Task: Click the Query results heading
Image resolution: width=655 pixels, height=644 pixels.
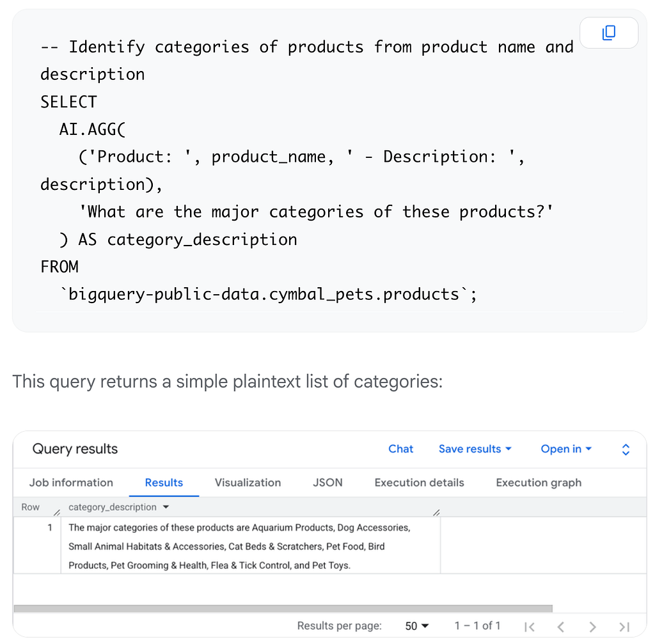Action: (x=75, y=449)
